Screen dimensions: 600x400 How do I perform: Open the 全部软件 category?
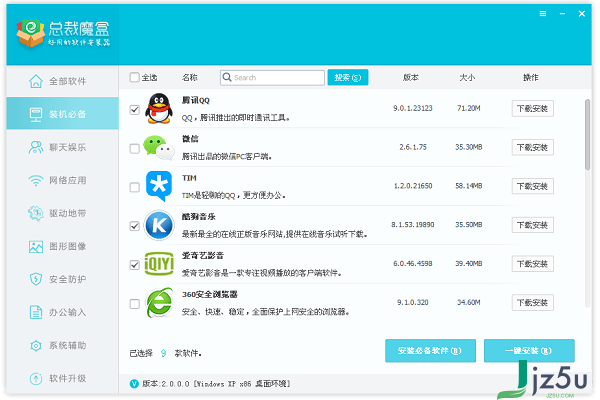(x=62, y=81)
